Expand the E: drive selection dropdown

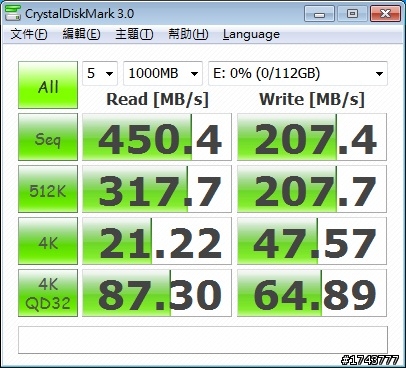298,73
